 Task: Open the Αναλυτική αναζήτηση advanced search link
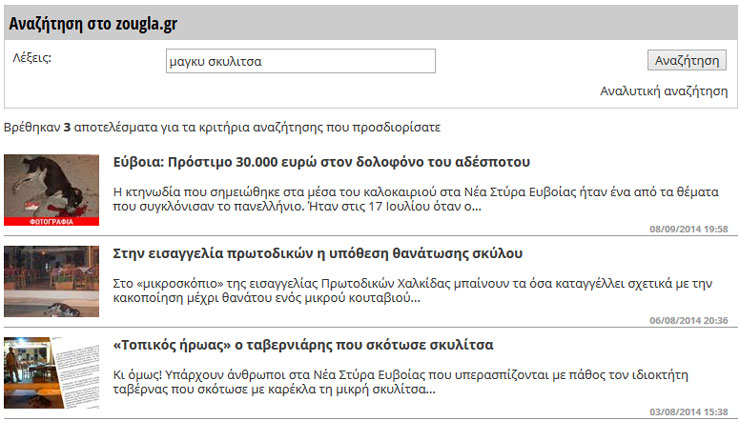[663, 91]
